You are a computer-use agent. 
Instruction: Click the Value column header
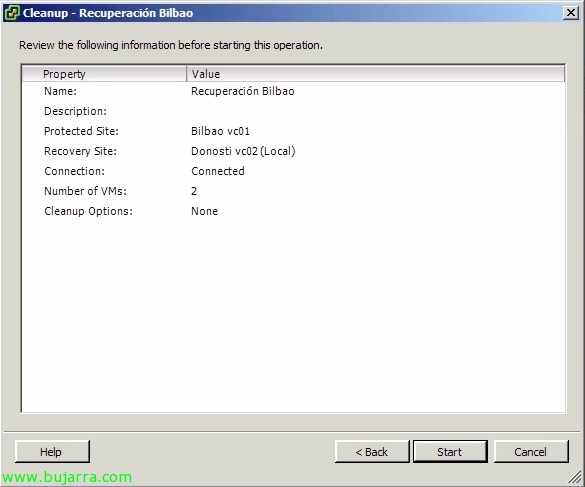pos(376,74)
